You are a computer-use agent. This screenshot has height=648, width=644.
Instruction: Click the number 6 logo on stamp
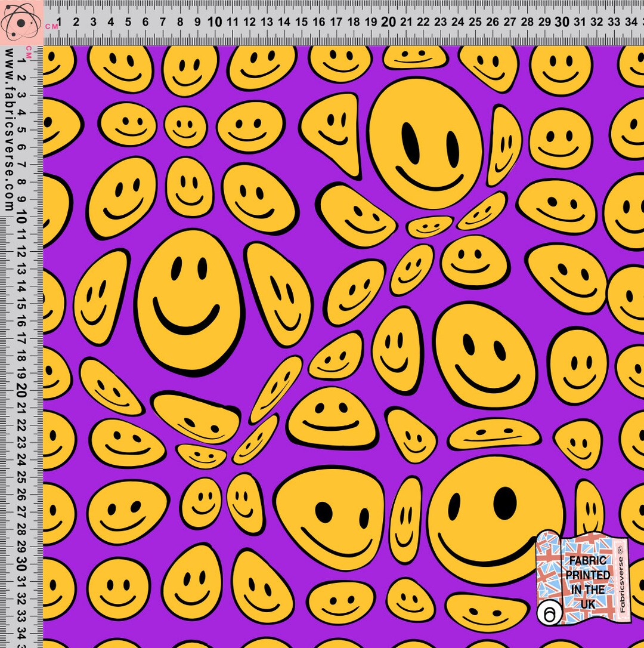click(550, 612)
